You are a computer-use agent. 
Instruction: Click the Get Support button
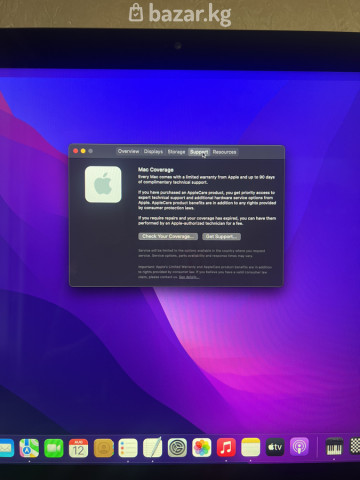click(x=221, y=236)
